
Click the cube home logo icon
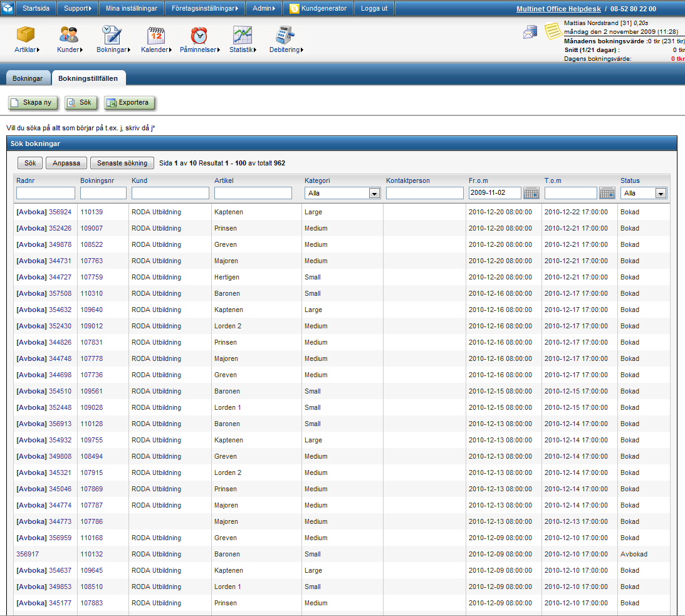8,8
